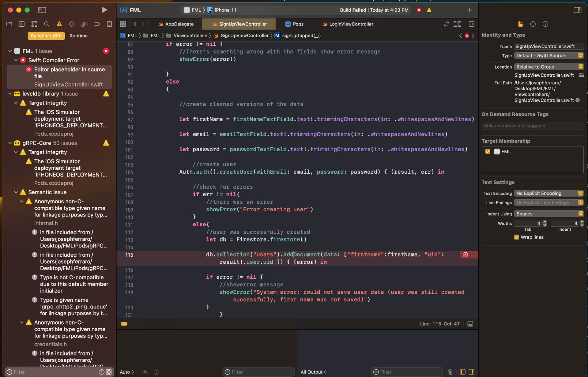Select Editor placeholder in source file error
This screenshot has width=588, height=377.
[69, 73]
